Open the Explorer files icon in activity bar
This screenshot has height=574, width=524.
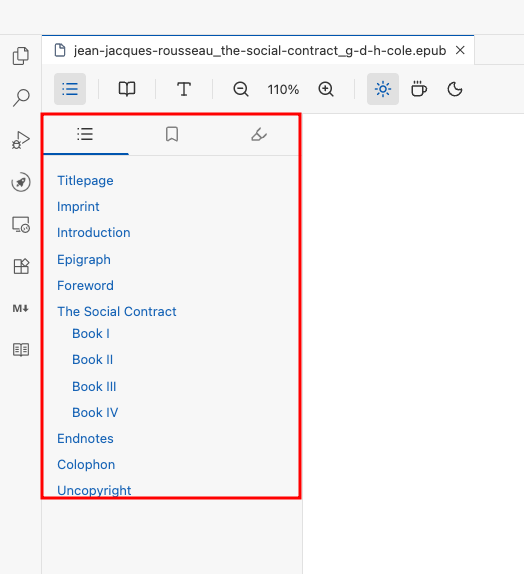pos(21,56)
